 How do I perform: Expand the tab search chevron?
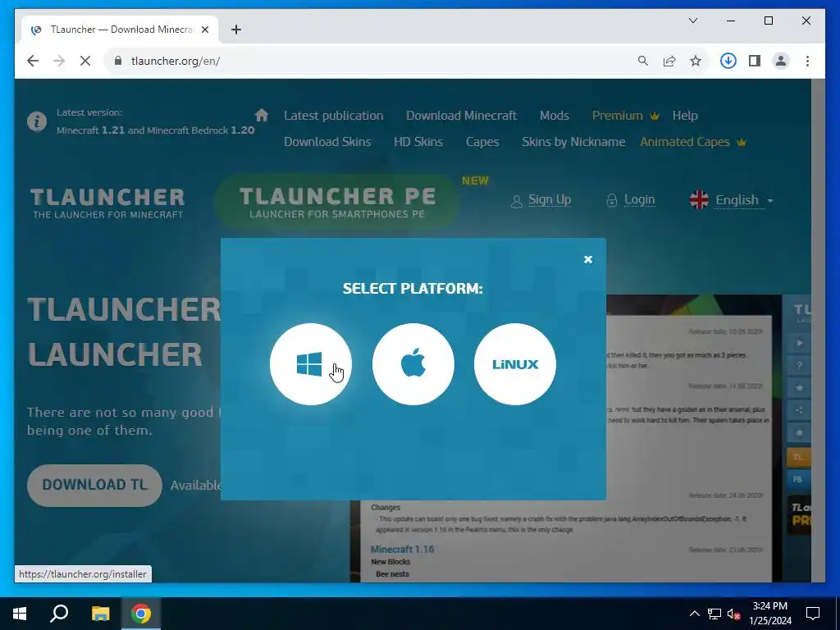click(692, 21)
